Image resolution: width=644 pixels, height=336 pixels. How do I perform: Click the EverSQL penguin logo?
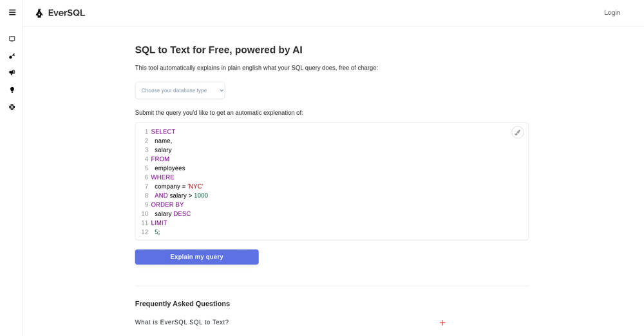tap(39, 13)
